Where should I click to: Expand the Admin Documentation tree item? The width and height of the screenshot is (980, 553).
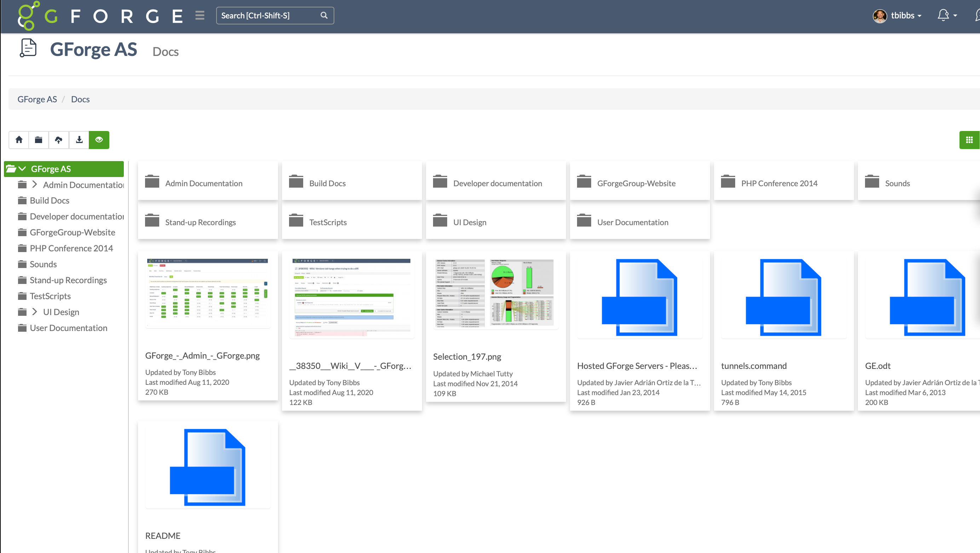click(34, 184)
